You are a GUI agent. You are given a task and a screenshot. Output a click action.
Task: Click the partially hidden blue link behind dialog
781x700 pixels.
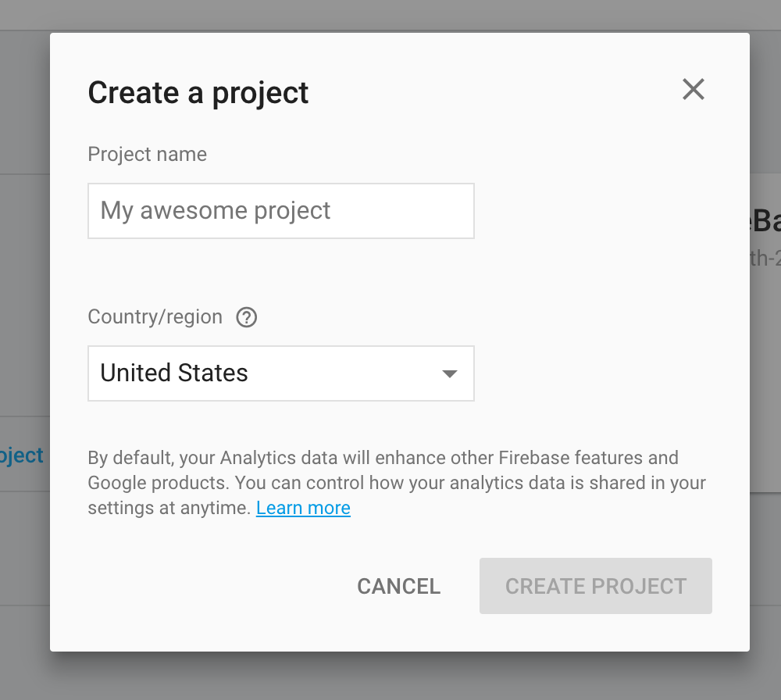coord(22,455)
